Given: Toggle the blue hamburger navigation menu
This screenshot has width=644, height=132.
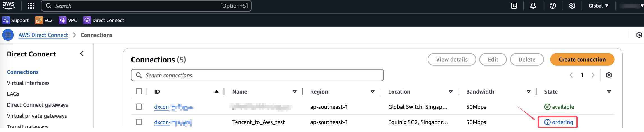Looking at the screenshot, I should tap(8, 35).
